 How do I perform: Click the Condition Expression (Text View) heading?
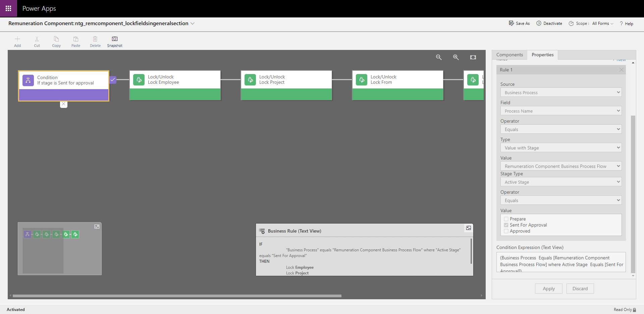tap(530, 248)
